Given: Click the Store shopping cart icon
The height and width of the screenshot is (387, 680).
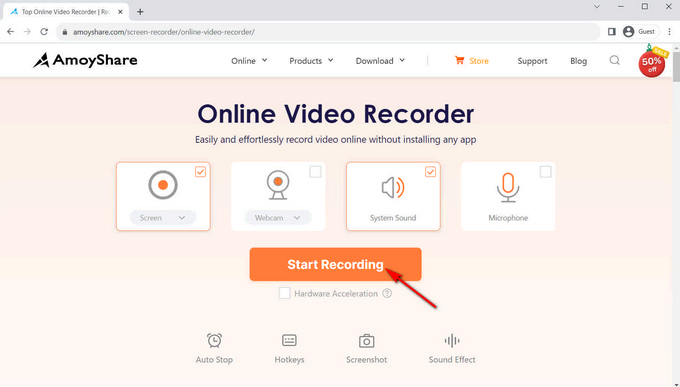Looking at the screenshot, I should pos(459,60).
